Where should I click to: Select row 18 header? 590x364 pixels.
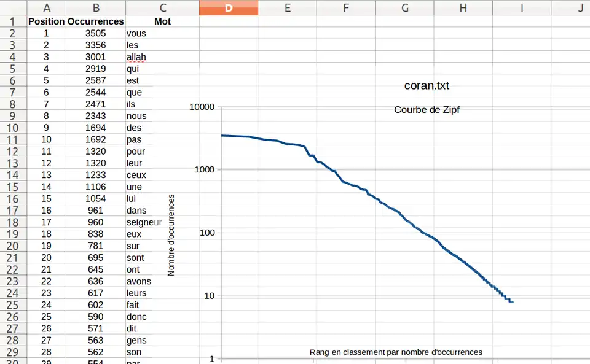(13, 222)
